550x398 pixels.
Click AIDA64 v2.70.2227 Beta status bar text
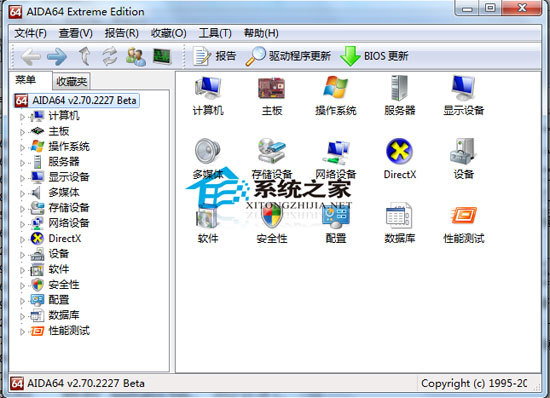pos(86,383)
